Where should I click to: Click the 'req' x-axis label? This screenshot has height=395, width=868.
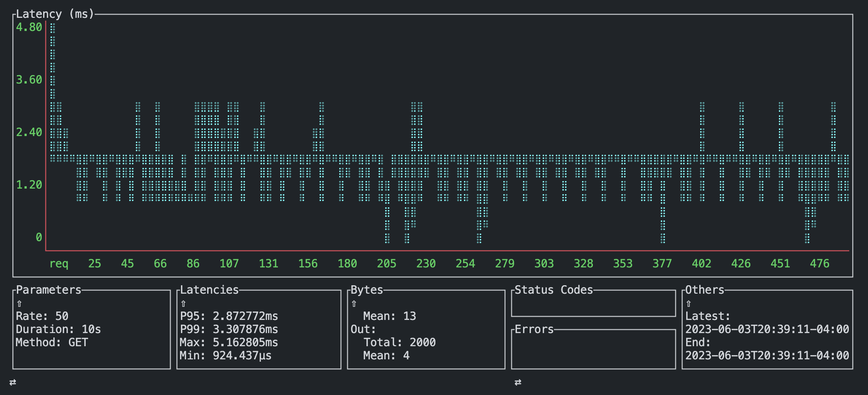[x=59, y=264]
